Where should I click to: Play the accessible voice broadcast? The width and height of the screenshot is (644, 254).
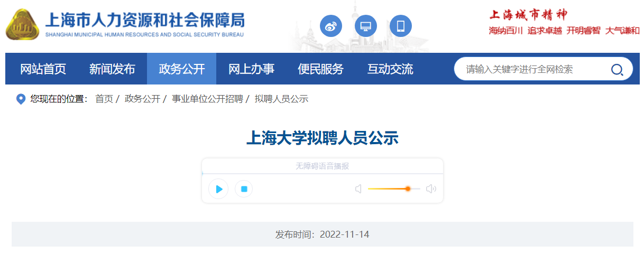(218, 189)
